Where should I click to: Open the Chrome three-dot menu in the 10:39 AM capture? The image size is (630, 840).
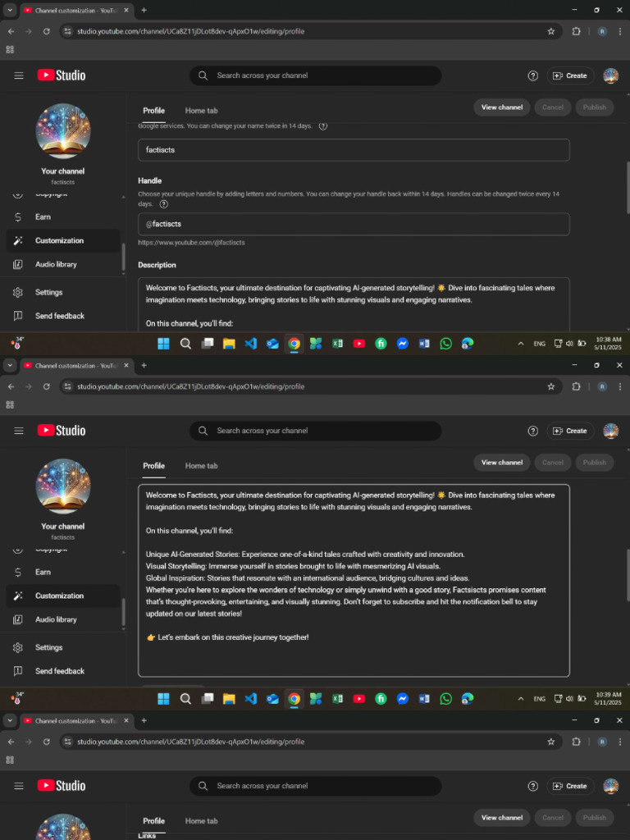pos(620,386)
